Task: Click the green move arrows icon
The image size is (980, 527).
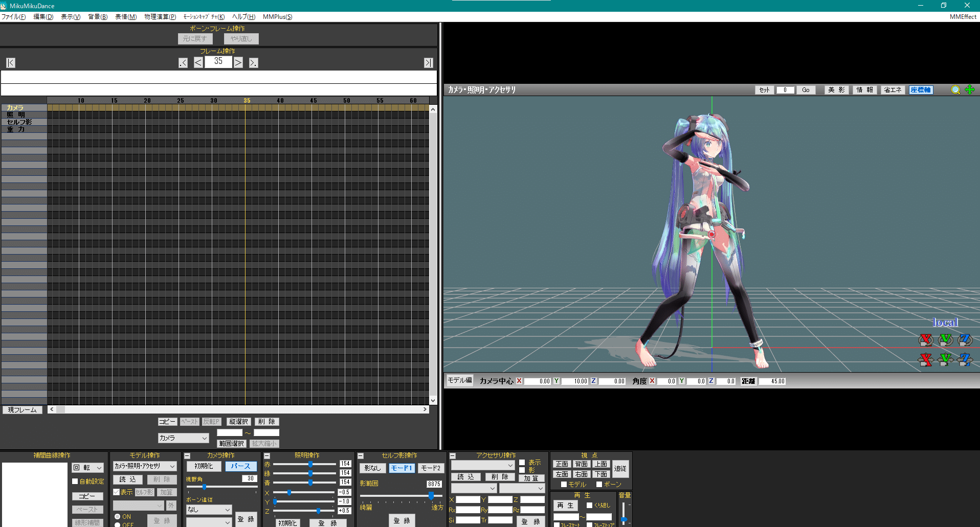Action: pyautogui.click(x=970, y=90)
